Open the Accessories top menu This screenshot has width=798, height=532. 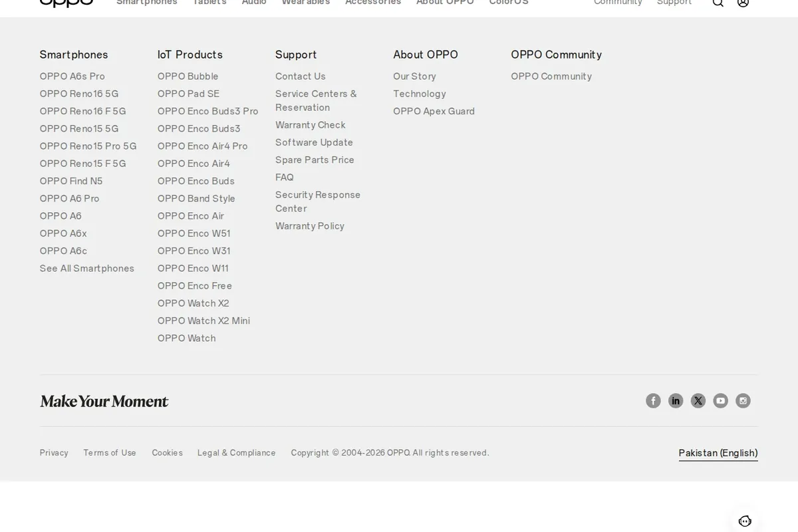coord(373,3)
